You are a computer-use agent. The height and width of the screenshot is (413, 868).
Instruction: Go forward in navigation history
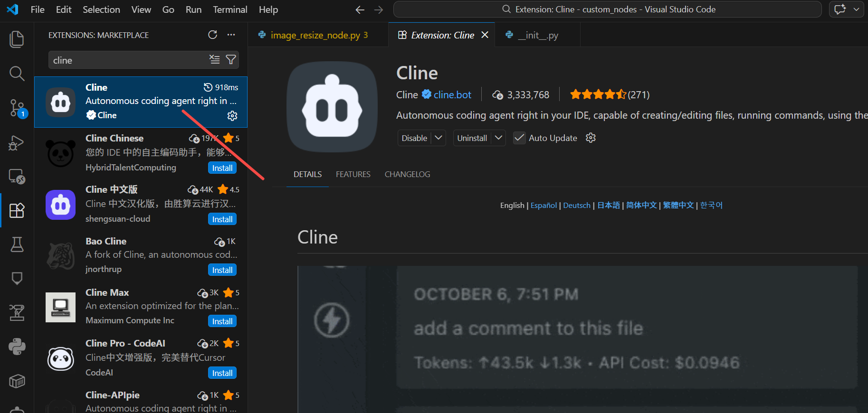coord(379,9)
